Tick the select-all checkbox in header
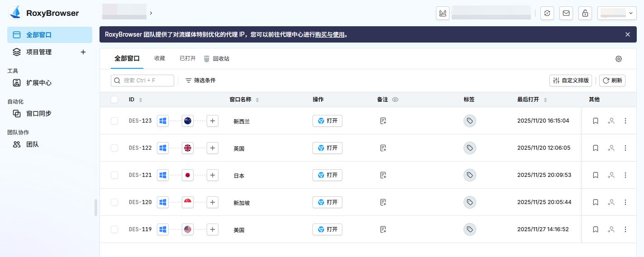Screen dimensions: 644x257 click(114, 100)
